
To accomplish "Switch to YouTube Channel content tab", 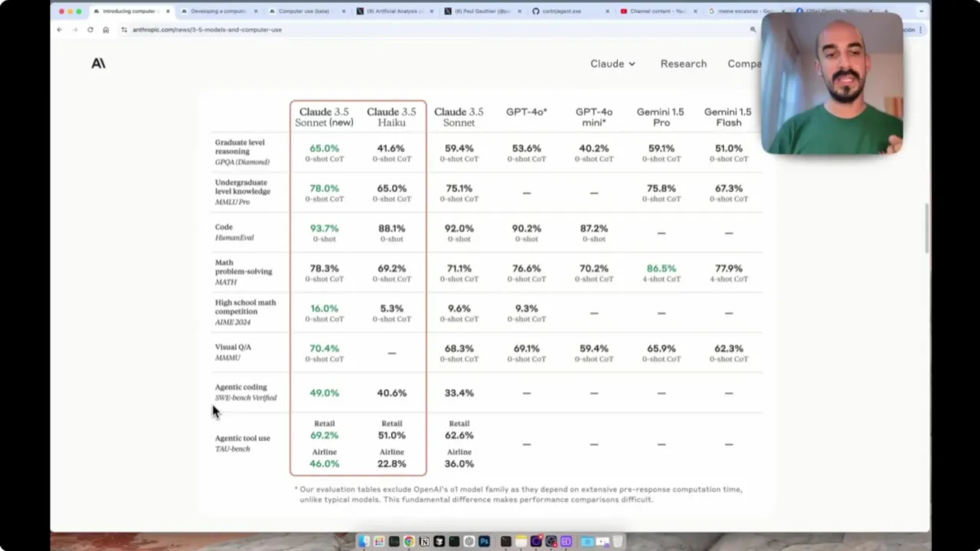I will click(658, 11).
